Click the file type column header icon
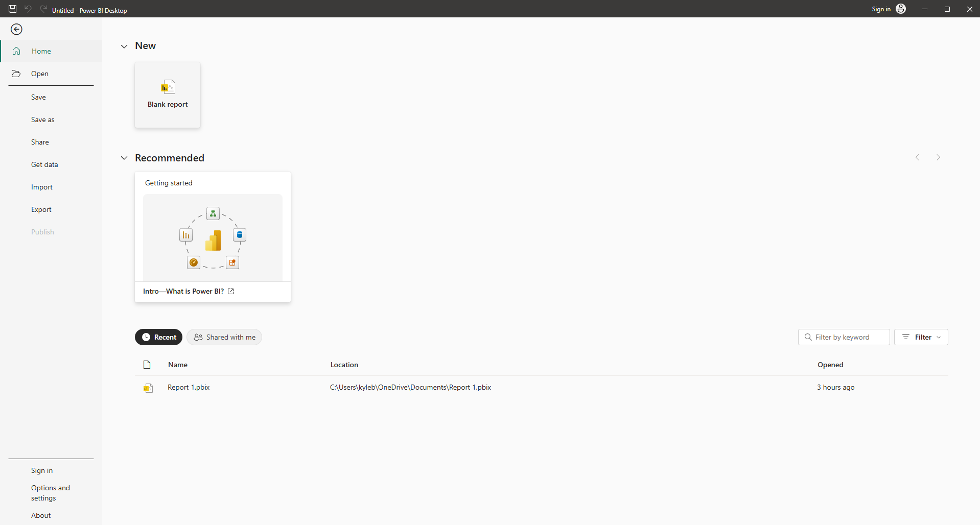The width and height of the screenshot is (980, 525). [x=147, y=365]
